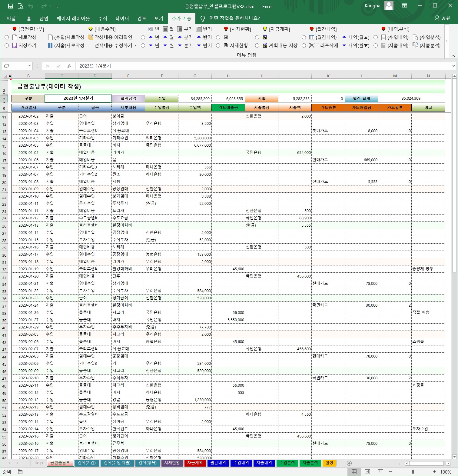Expand the formula bar chevron
The height and width of the screenshot is (476, 458).
tap(453, 66)
